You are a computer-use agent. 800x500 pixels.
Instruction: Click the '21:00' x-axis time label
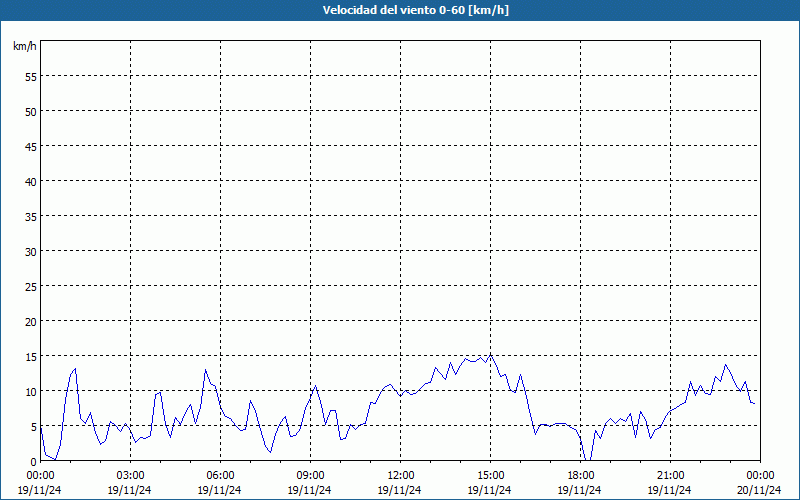tap(670, 476)
